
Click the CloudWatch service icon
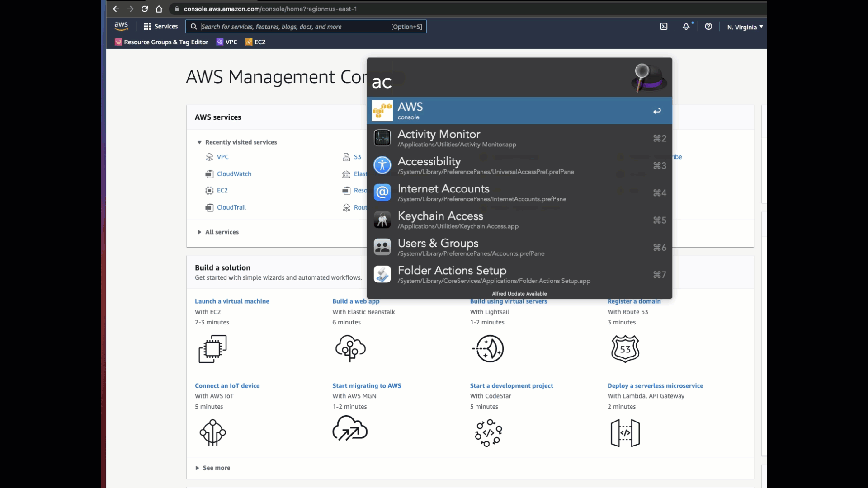209,174
